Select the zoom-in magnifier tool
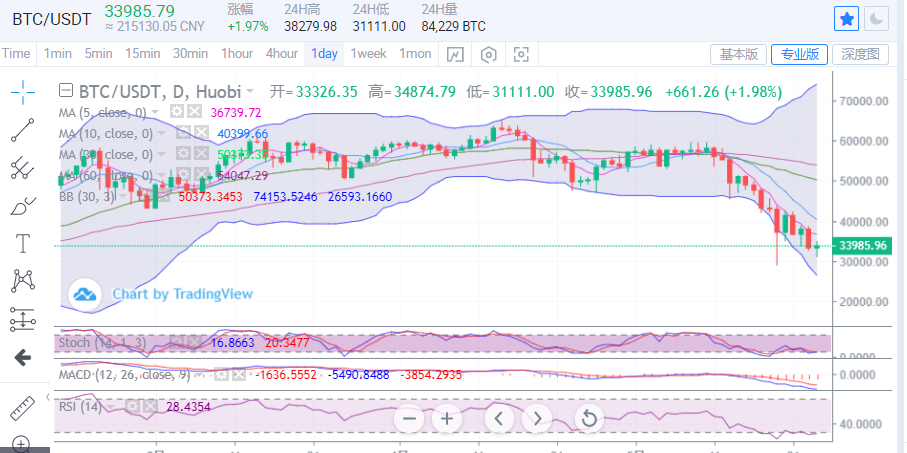This screenshot has height=453, width=907. (22, 444)
